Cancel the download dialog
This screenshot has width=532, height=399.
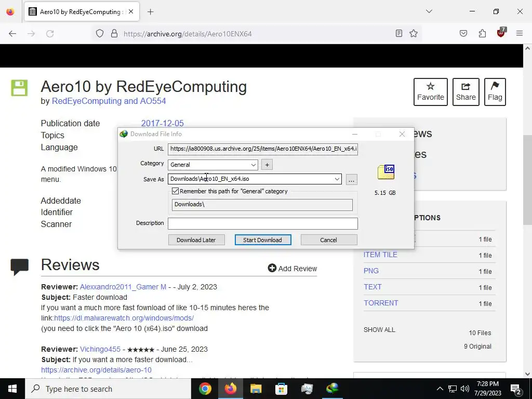tap(328, 240)
